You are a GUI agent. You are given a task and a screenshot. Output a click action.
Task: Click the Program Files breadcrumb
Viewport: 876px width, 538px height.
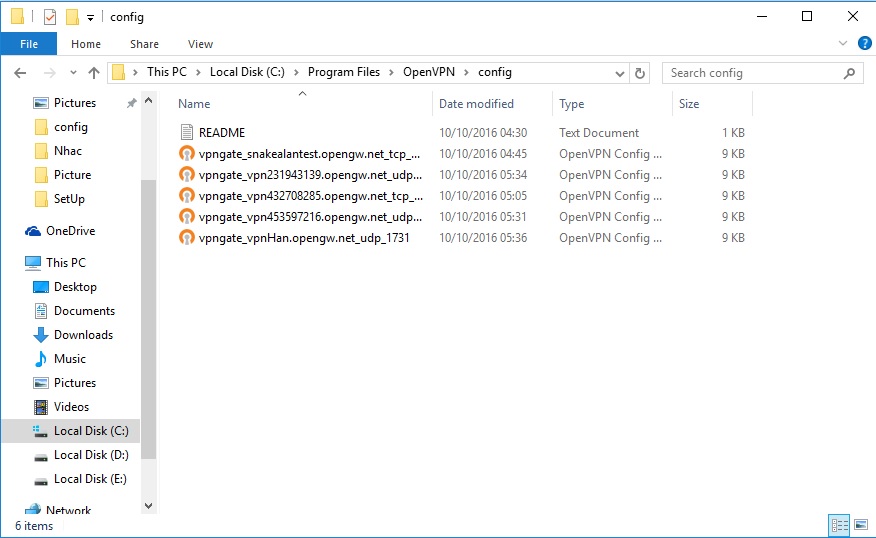click(344, 72)
